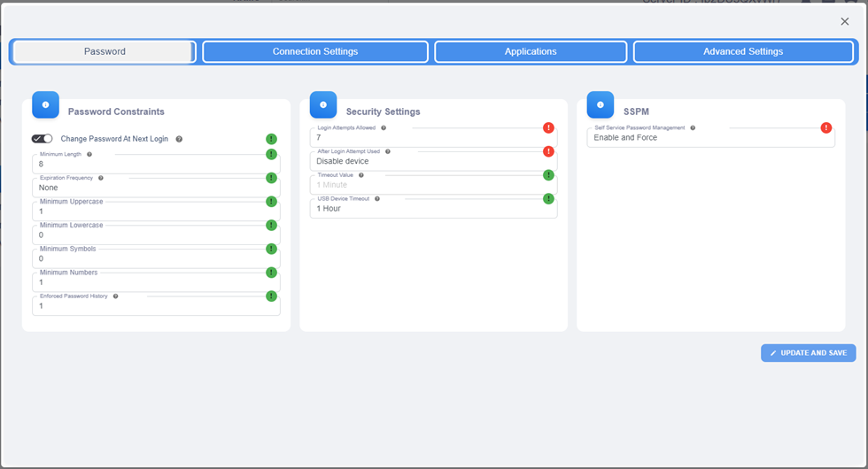Screen dimensions: 868x469
Task: Click red alert icon beside After Login Attempt Used
Action: 548,151
